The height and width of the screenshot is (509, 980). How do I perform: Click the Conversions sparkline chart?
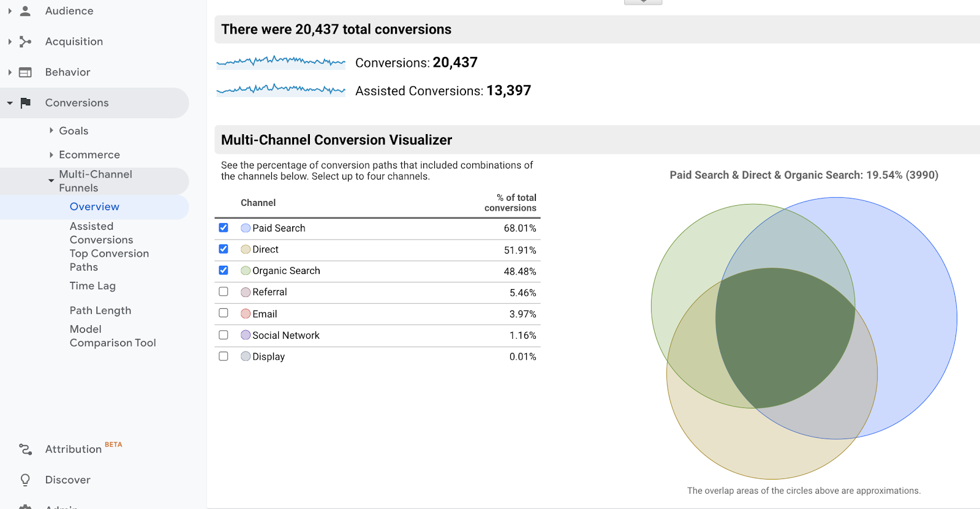(x=281, y=62)
